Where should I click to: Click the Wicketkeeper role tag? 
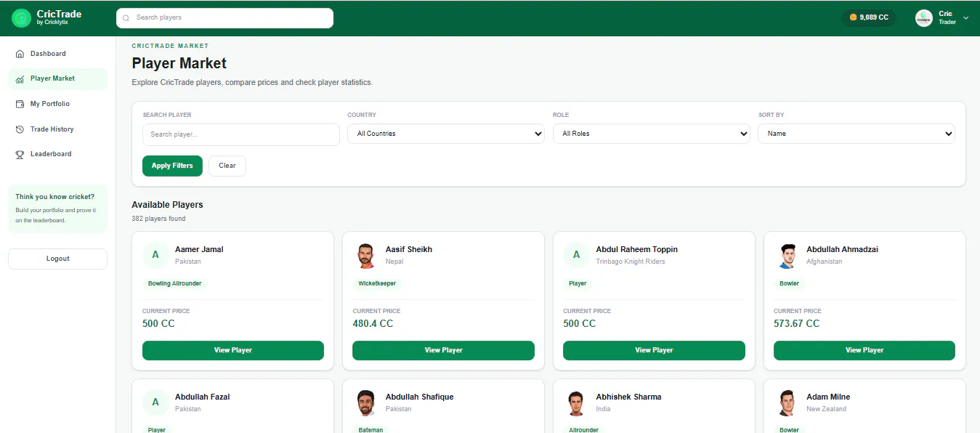[377, 283]
